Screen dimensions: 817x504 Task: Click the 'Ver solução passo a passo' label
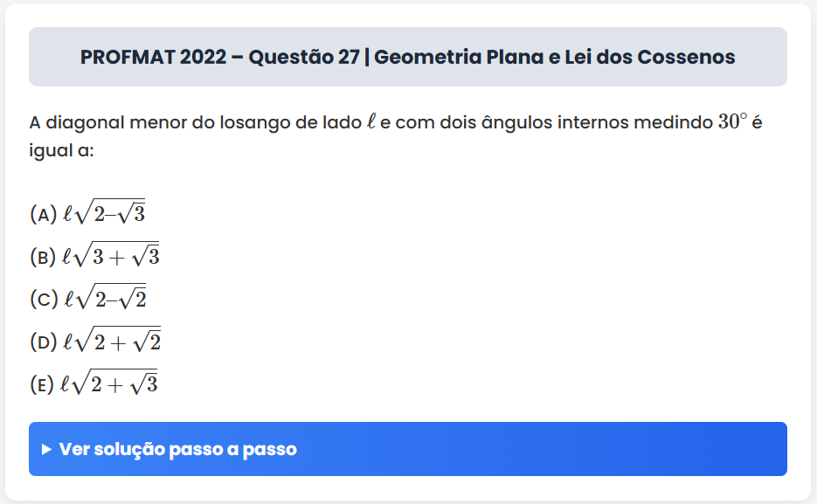tap(178, 450)
